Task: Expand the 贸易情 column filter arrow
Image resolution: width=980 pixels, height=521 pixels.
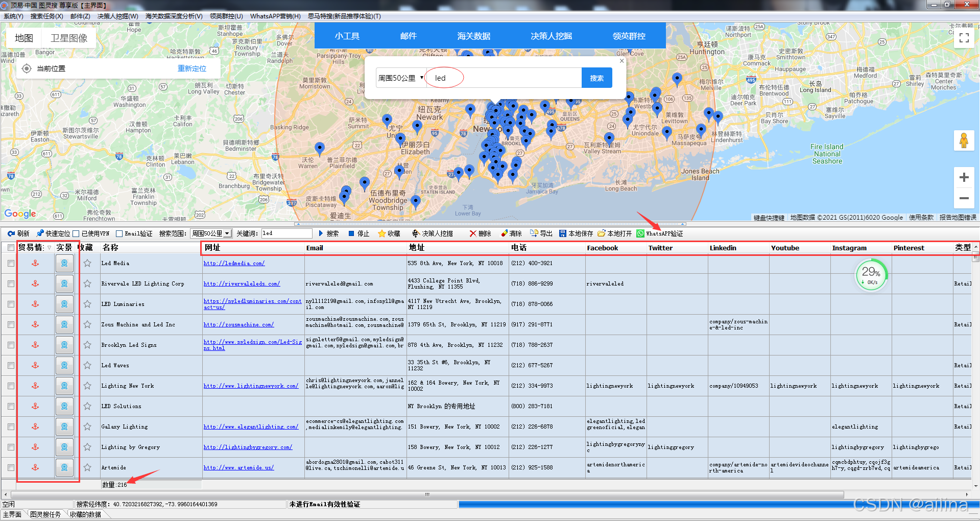Action: pos(49,248)
